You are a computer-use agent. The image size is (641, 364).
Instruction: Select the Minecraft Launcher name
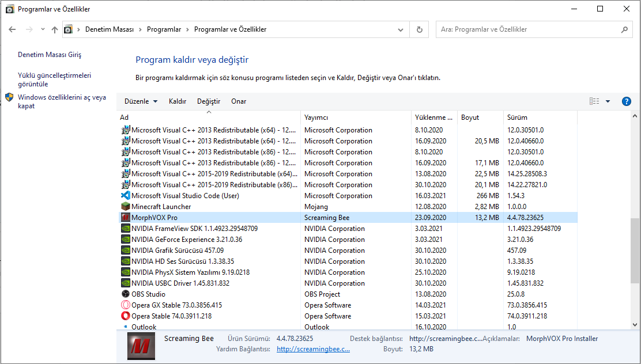[161, 207]
